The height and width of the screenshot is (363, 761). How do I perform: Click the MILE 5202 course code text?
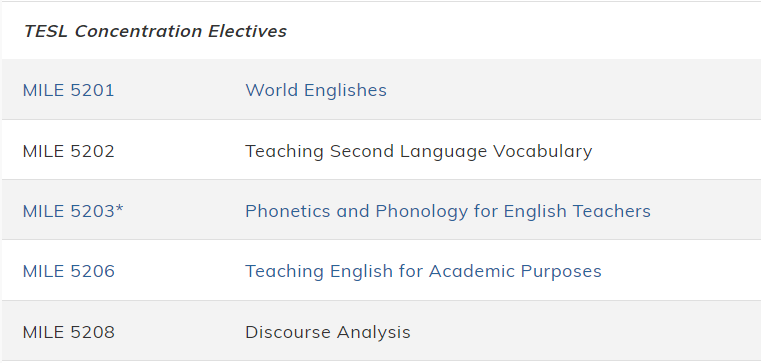(68, 151)
